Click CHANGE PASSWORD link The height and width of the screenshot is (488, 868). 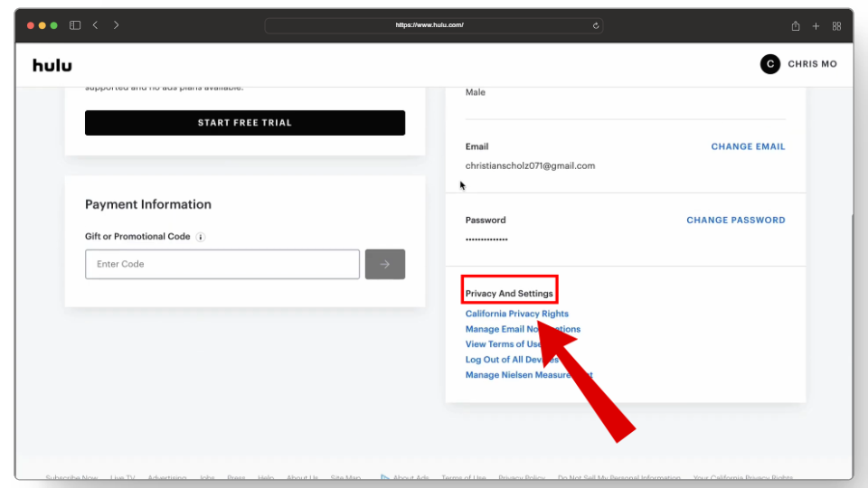click(x=736, y=221)
